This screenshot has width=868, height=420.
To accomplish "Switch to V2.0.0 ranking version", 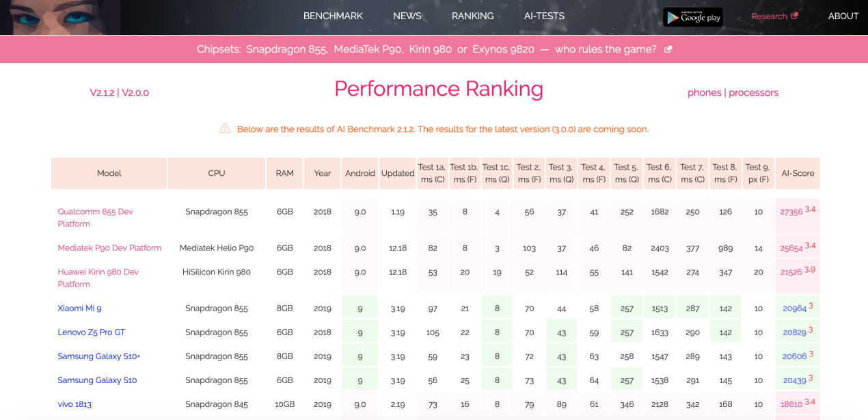I will pos(135,92).
